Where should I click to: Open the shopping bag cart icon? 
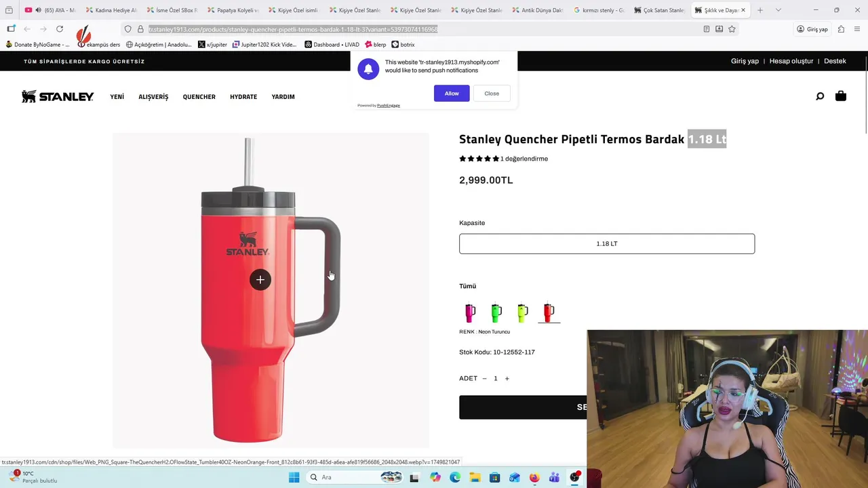tap(841, 96)
